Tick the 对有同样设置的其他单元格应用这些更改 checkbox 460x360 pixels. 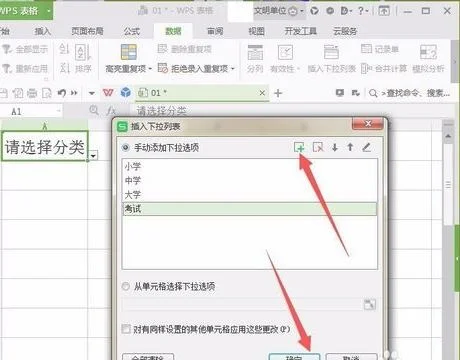tap(126, 329)
